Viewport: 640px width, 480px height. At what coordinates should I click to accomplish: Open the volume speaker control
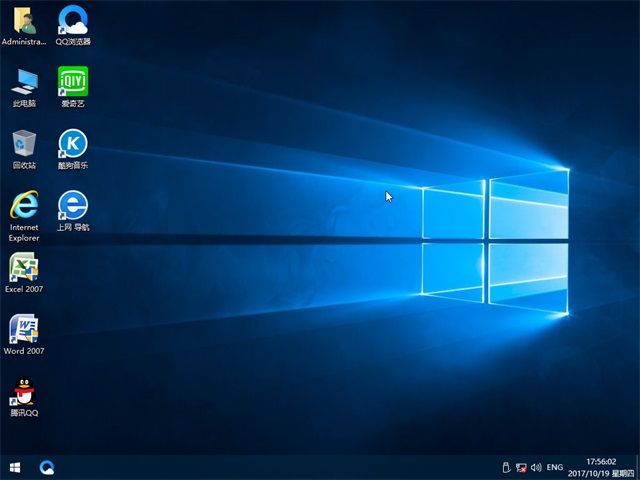536,467
